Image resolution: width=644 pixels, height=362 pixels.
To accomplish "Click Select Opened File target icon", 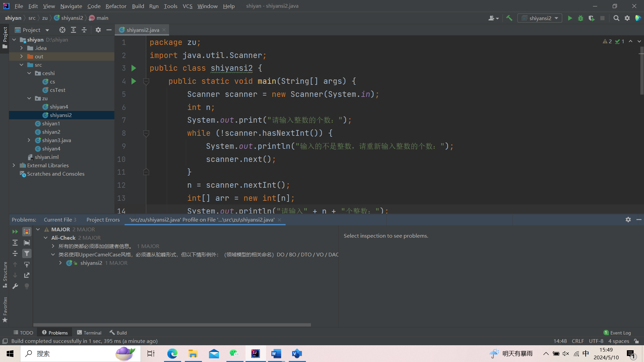I will tap(62, 30).
